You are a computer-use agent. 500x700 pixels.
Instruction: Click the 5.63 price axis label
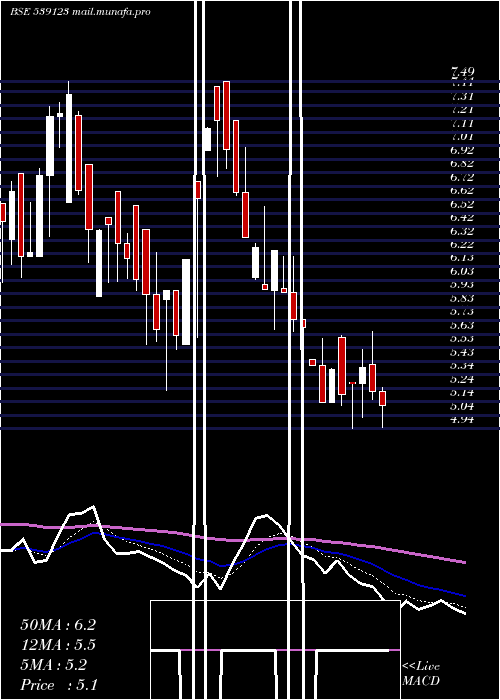(462, 325)
